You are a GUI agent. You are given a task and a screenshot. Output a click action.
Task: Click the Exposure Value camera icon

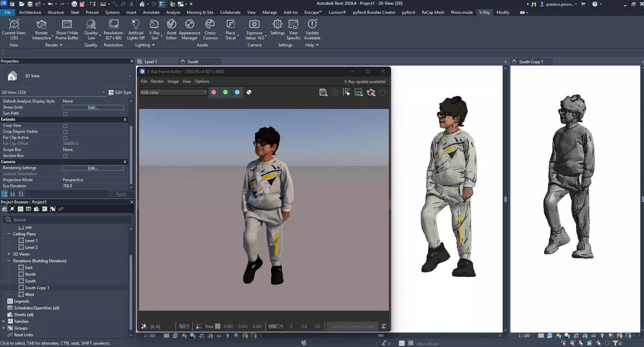[x=254, y=25]
